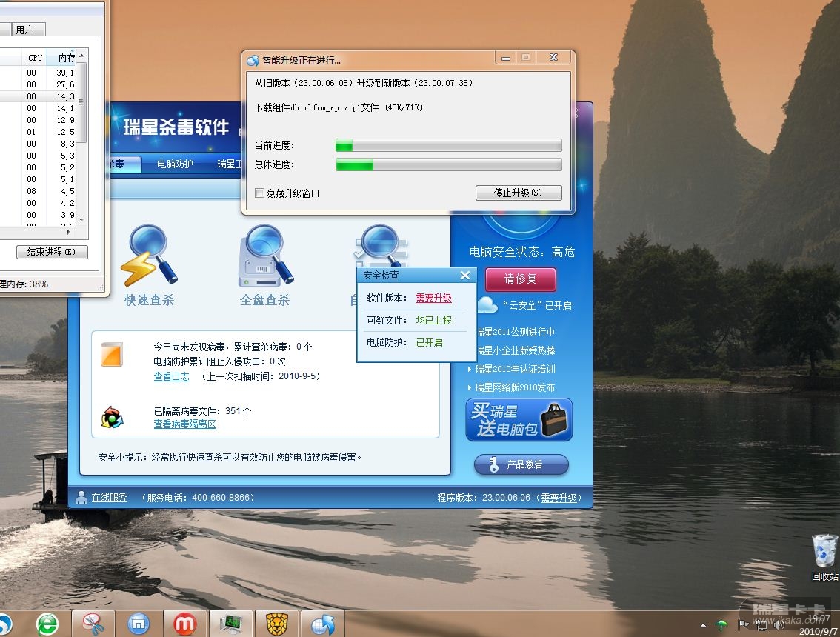Viewport: 840px width, 637px height.
Task: Open the 瑞星小企业版受热捧 news item
Action: coord(516,350)
